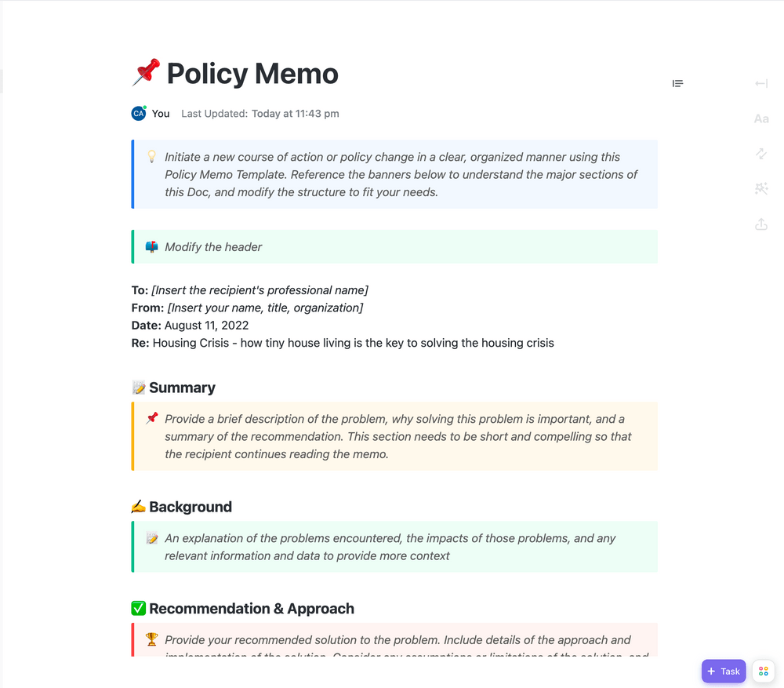Click the lightbulb icon in the blue banner
The width and height of the screenshot is (784, 688).
151,157
